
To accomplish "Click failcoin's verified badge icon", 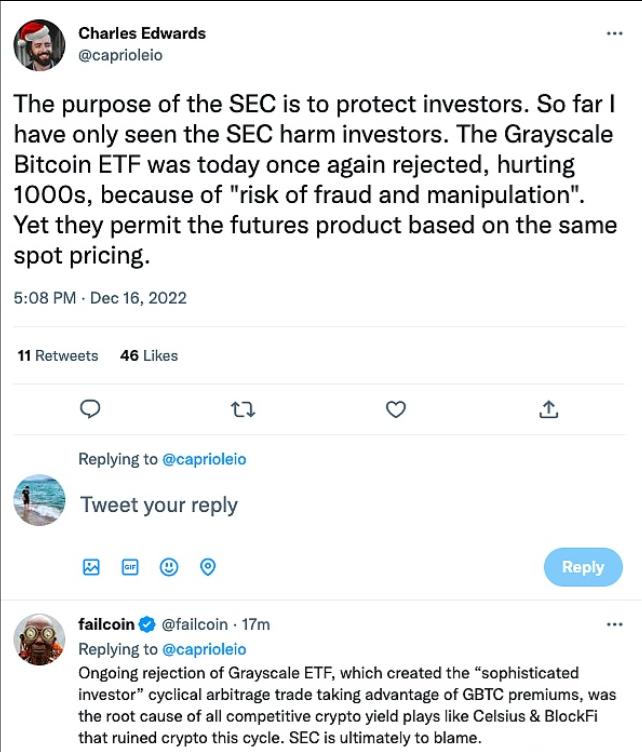I will point(146,625).
